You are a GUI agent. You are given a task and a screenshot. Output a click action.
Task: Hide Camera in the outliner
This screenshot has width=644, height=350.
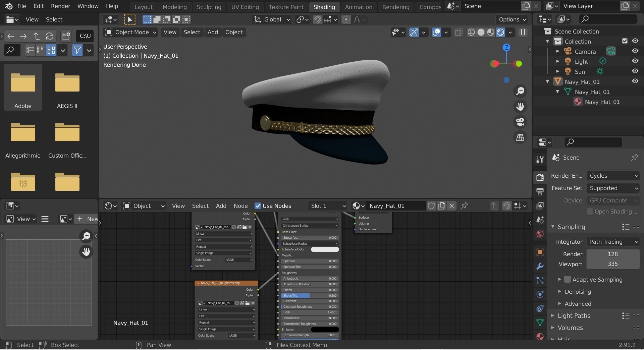[635, 51]
